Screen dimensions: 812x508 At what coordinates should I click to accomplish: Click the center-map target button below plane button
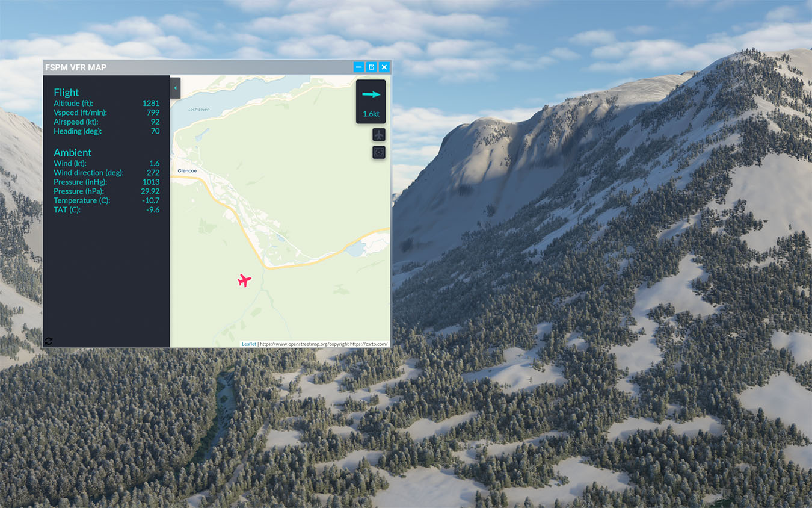tap(379, 153)
